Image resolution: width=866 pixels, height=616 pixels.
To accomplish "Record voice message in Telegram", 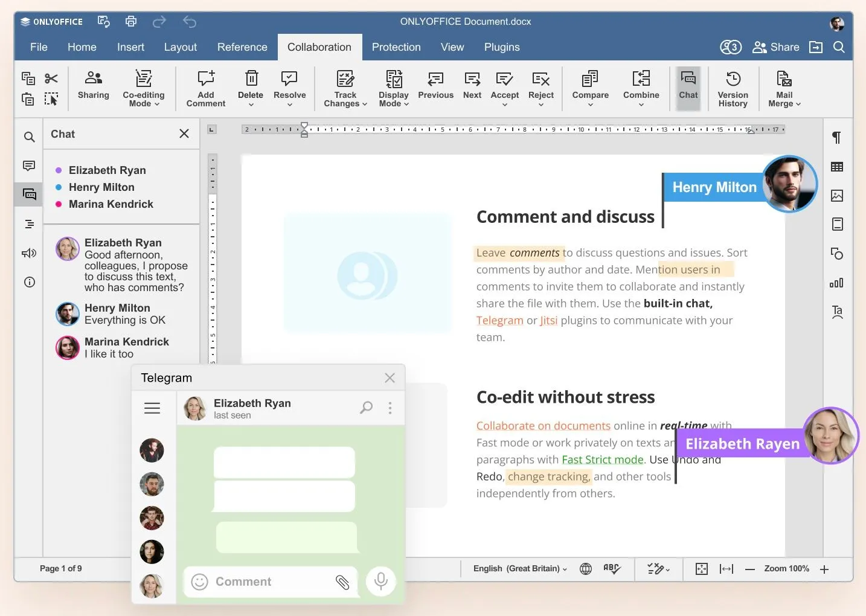I will [381, 581].
